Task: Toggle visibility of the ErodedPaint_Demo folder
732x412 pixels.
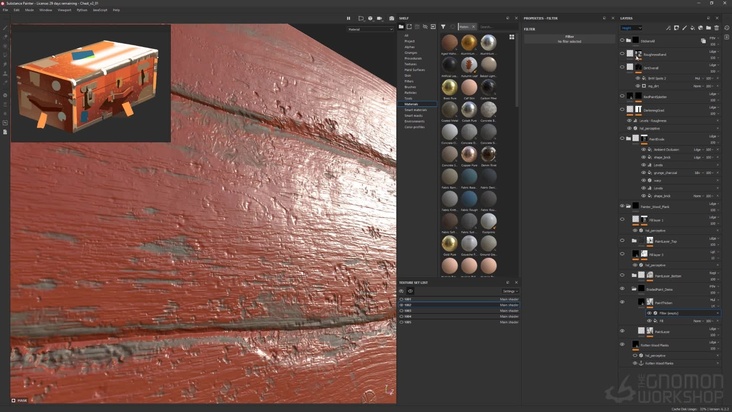Action: pos(622,289)
